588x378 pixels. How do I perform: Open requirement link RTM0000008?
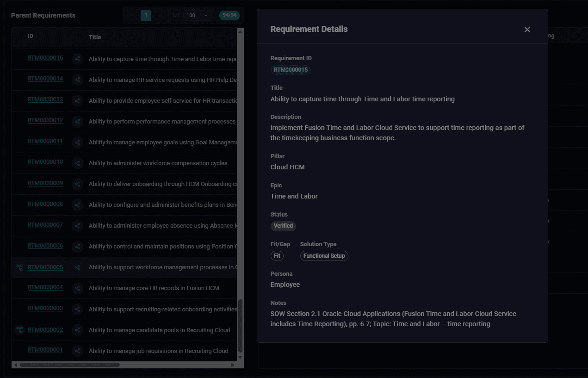(45, 204)
